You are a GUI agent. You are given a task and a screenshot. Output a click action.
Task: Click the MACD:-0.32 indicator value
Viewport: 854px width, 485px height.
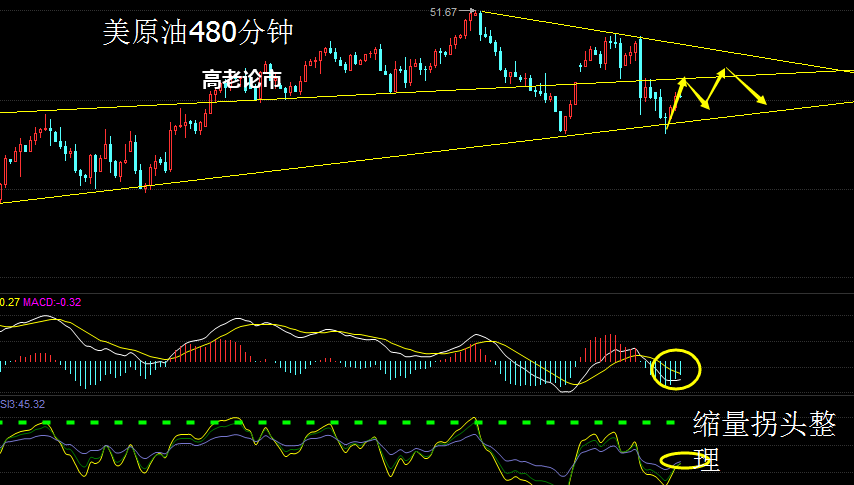coord(52,302)
